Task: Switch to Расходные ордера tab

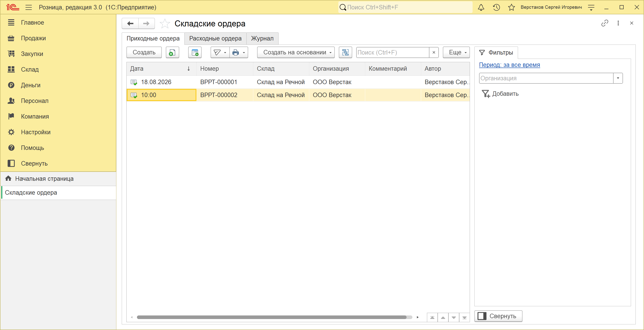Action: tap(215, 38)
